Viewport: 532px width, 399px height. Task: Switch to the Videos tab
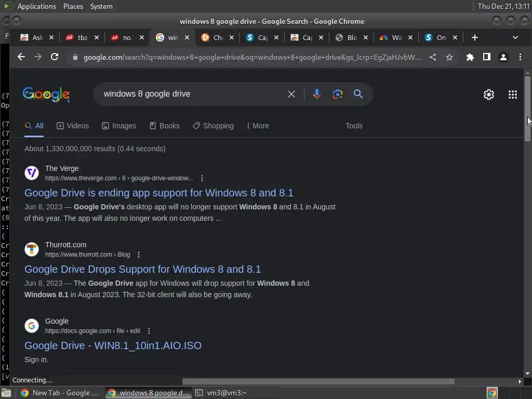(73, 126)
